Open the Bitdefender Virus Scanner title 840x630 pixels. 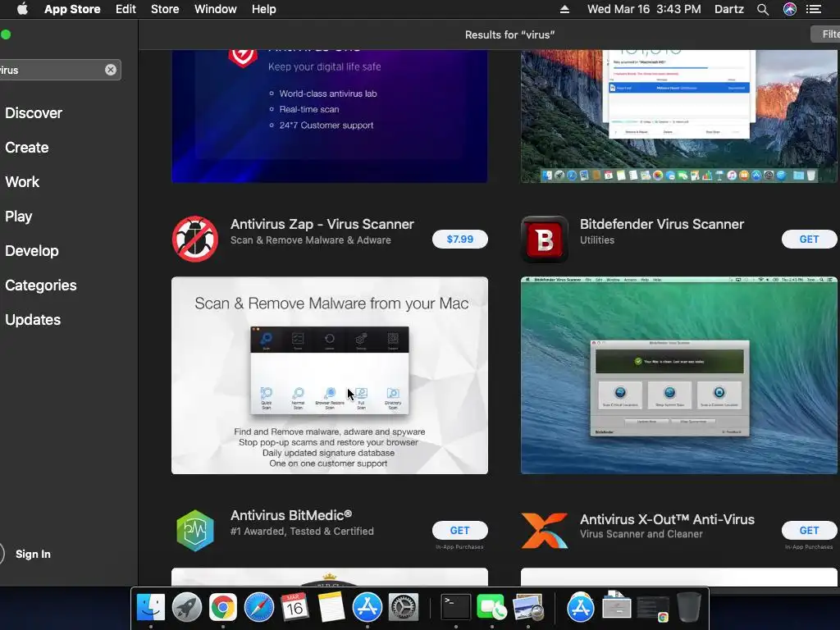[662, 224]
